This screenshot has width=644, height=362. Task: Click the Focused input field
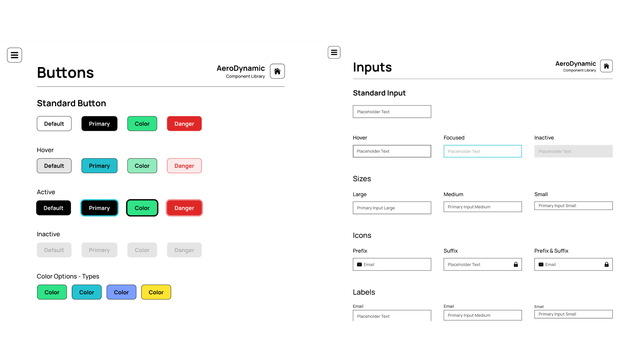[x=483, y=151]
